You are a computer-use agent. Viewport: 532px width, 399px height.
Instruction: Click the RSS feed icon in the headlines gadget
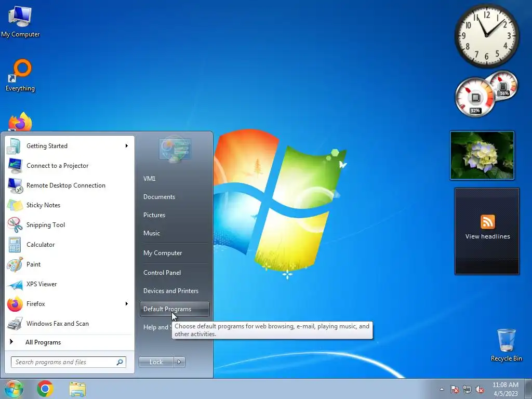487,222
